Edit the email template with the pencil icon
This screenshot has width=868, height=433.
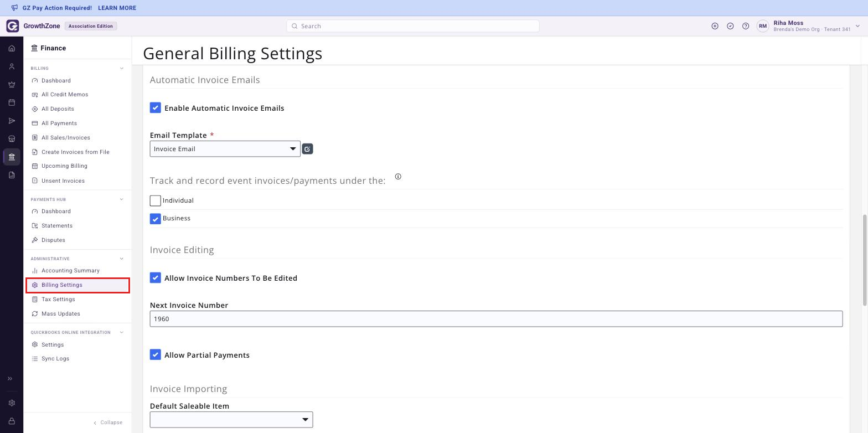pyautogui.click(x=307, y=149)
